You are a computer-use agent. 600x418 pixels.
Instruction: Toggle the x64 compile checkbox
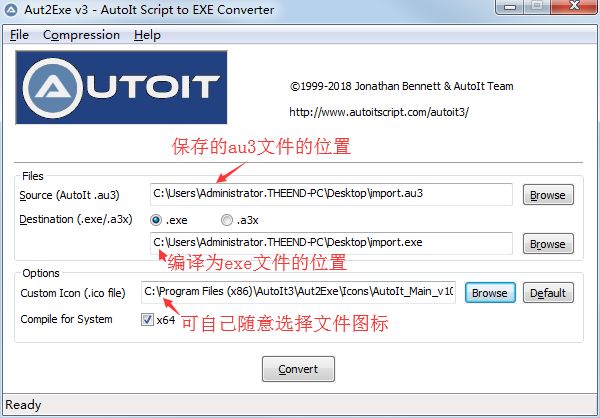tap(147, 319)
